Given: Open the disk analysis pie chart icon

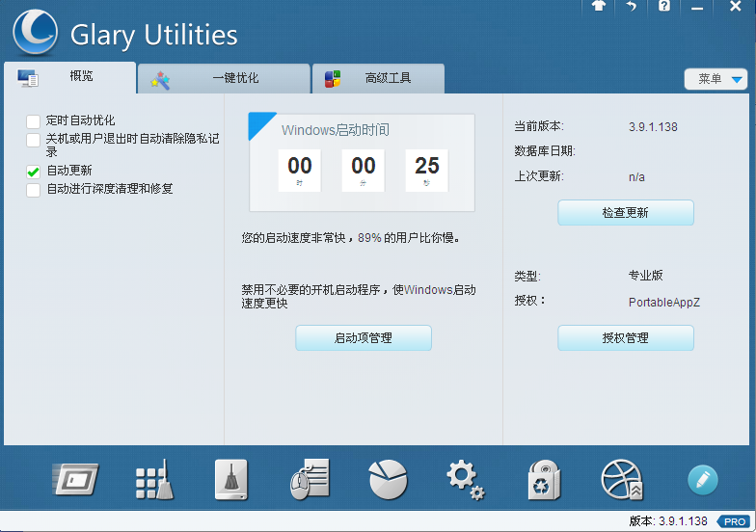Looking at the screenshot, I should 388,479.
